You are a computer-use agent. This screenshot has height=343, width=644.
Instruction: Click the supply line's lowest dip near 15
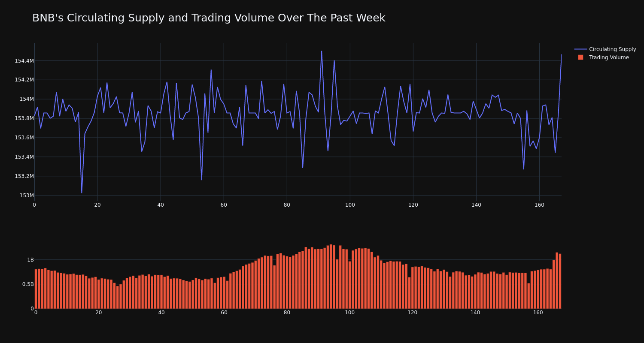(x=82, y=193)
